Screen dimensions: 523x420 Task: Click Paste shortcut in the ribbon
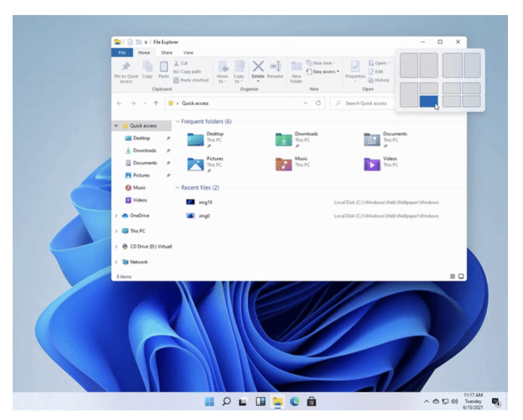191,80
